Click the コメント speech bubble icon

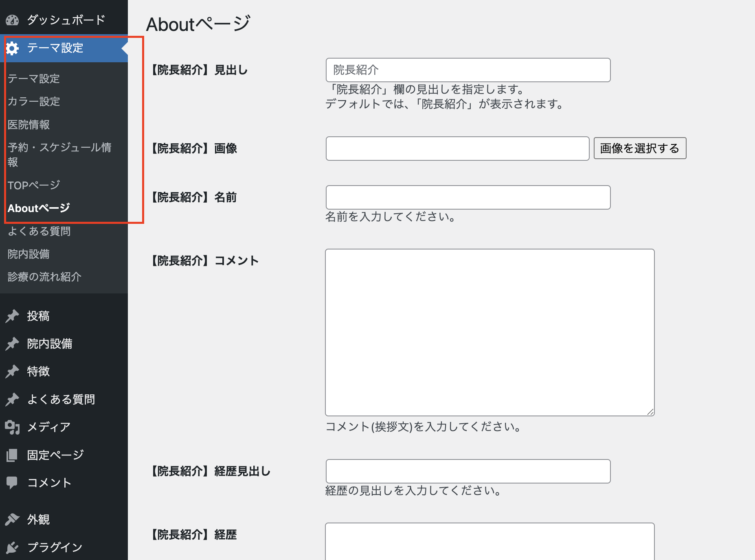click(12, 483)
